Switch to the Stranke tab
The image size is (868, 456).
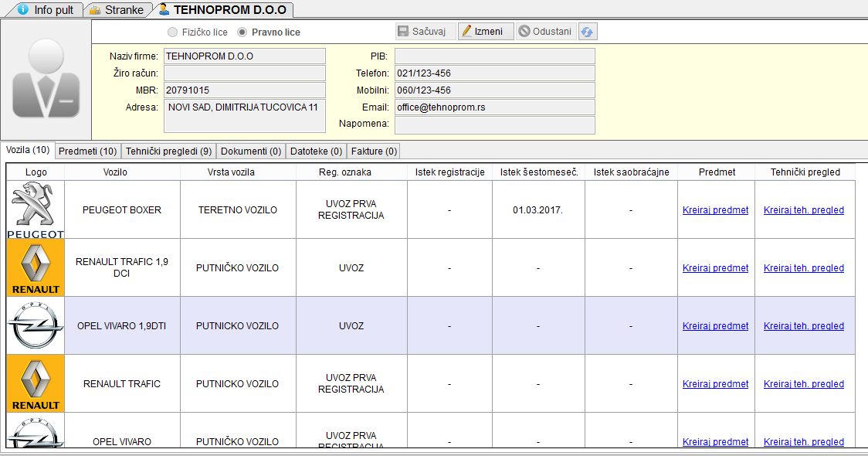(x=117, y=9)
